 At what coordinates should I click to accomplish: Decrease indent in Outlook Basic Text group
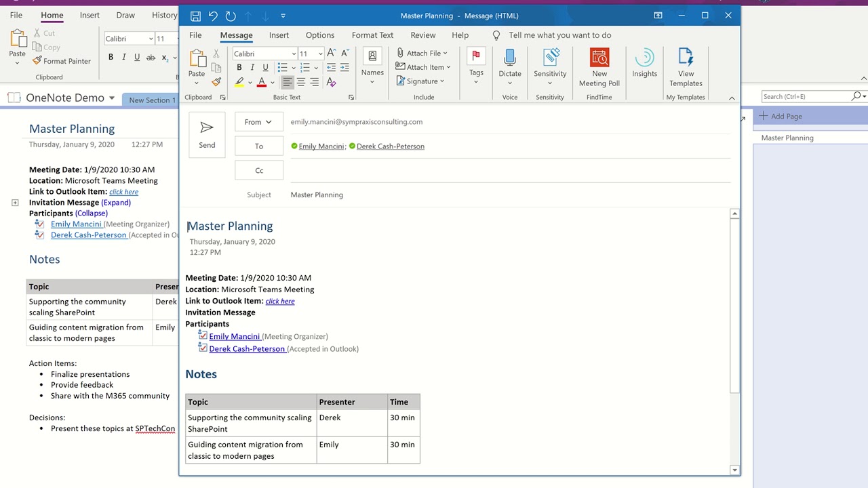pyautogui.click(x=331, y=68)
